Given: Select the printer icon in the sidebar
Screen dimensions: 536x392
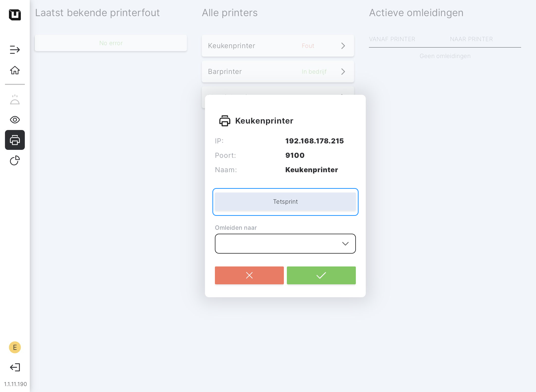Looking at the screenshot, I should [x=15, y=140].
